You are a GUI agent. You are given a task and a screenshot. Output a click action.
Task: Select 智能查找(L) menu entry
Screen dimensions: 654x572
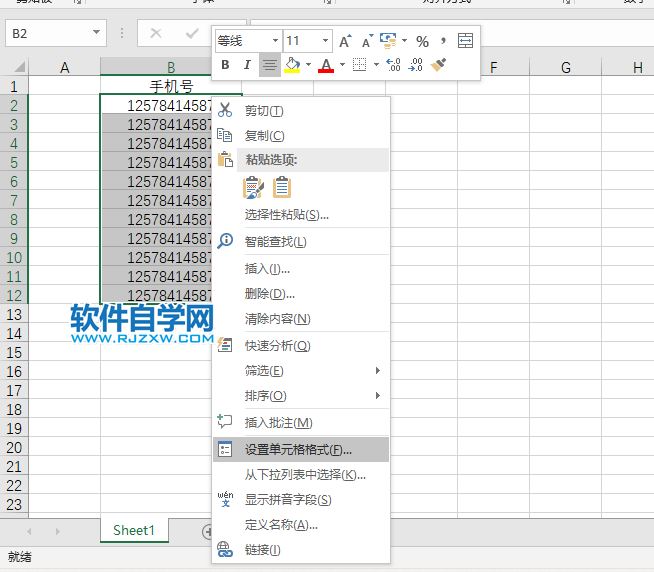pos(276,242)
